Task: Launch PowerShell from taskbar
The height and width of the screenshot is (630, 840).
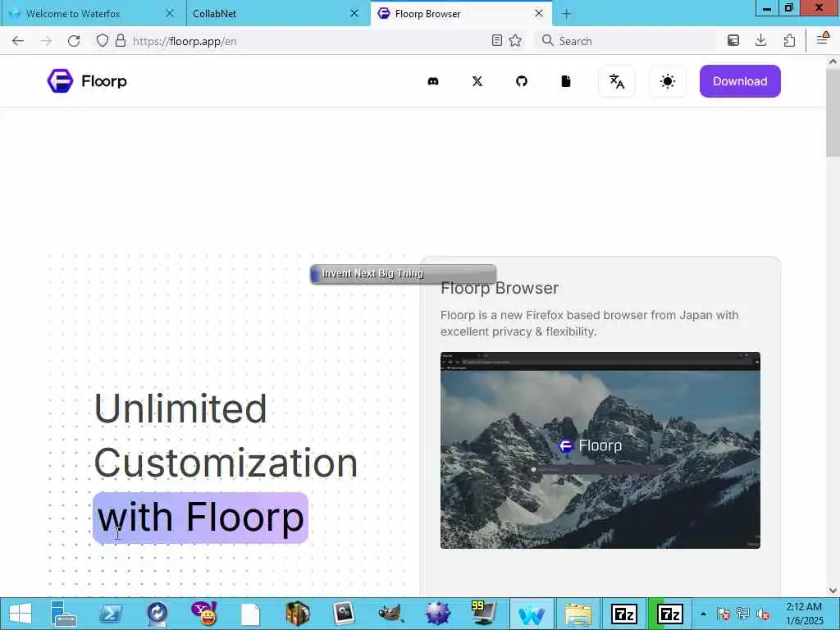Action: click(x=111, y=614)
